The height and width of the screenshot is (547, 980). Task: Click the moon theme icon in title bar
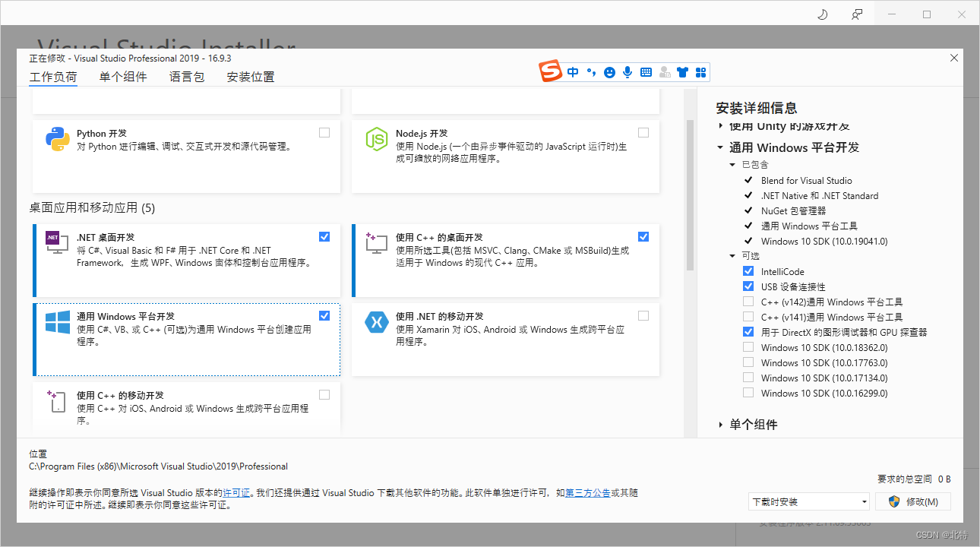pyautogui.click(x=822, y=14)
